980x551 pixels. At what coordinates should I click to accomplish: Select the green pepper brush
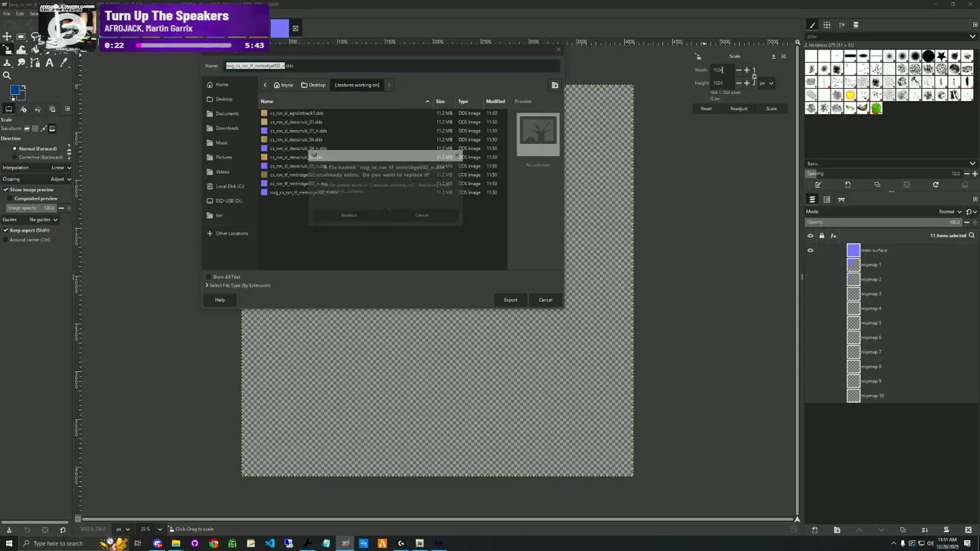(876, 108)
